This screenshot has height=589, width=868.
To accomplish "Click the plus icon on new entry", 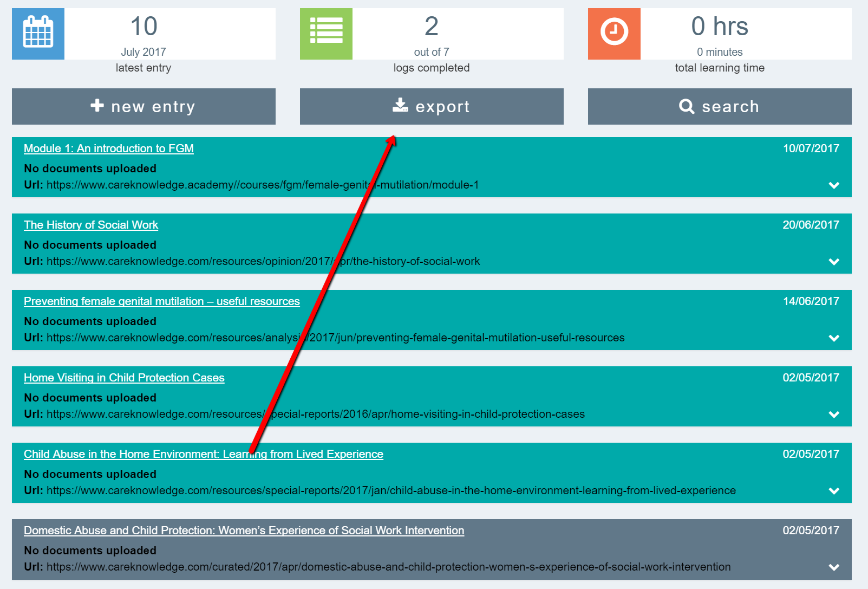I will pos(97,106).
